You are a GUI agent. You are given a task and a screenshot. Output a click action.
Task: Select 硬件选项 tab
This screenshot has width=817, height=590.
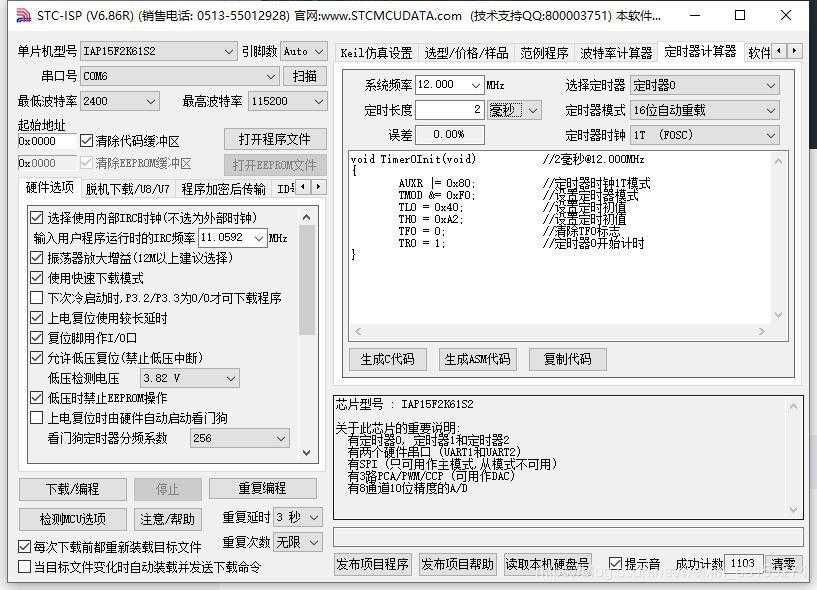50,187
